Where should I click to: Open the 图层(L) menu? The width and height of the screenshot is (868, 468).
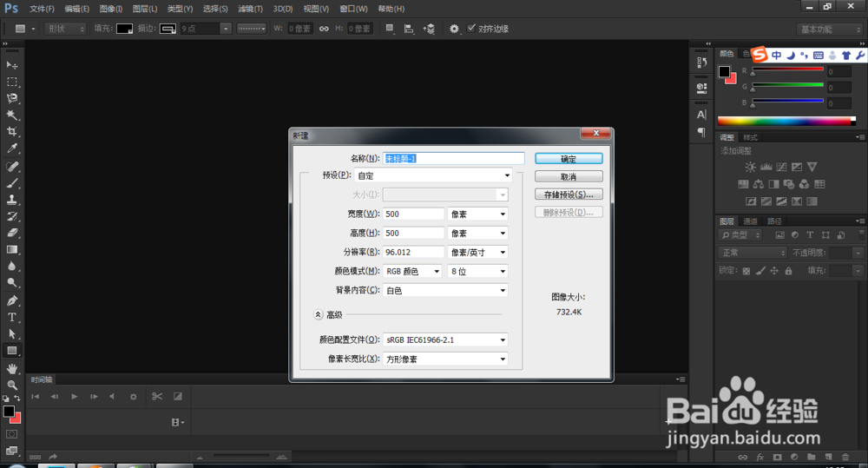click(145, 9)
